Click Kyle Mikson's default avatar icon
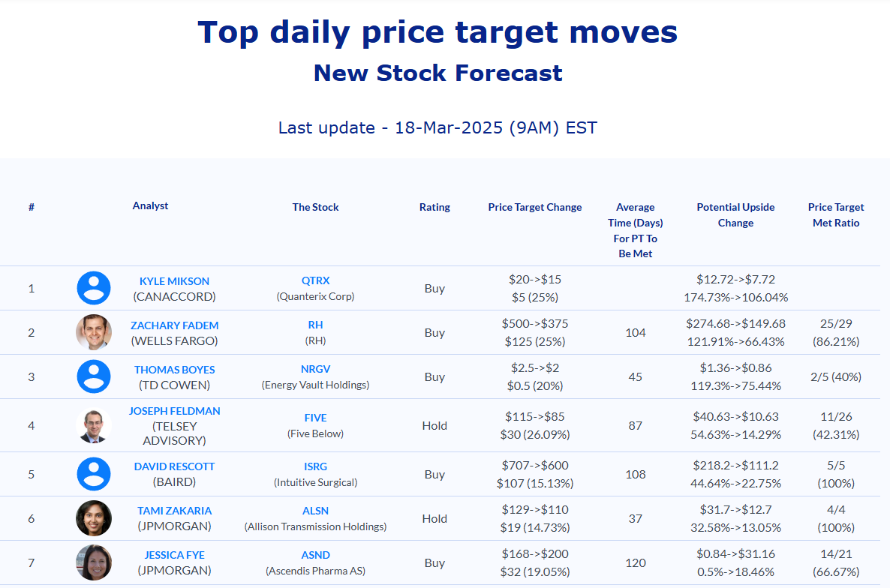 pos(94,288)
